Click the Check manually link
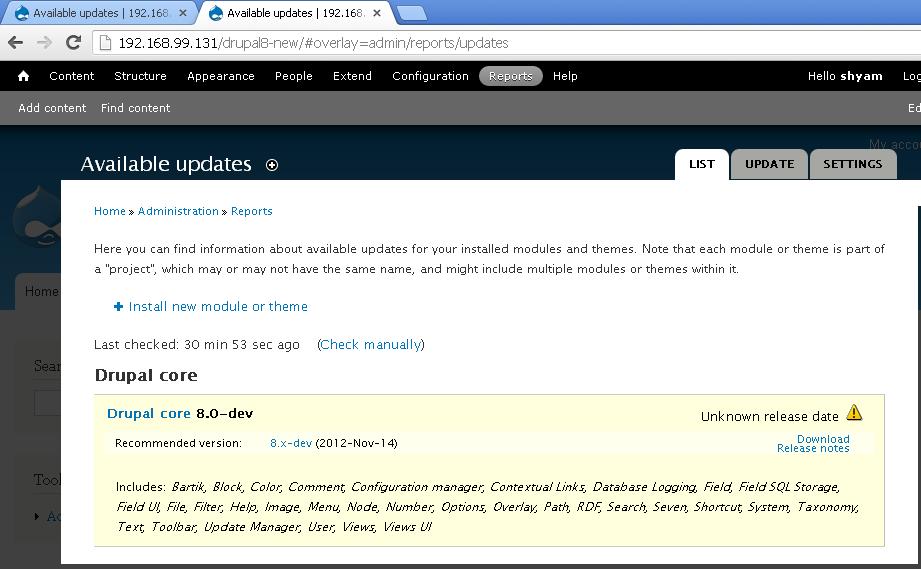 coord(371,345)
